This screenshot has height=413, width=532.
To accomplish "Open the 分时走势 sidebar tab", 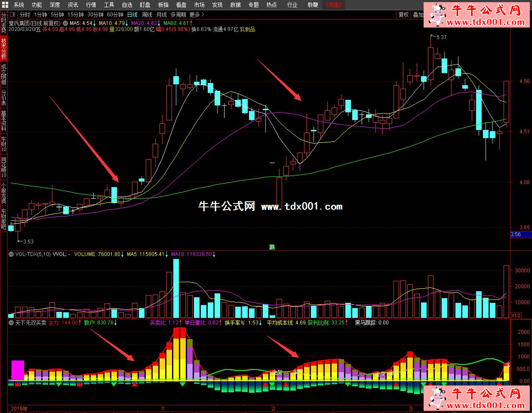I will coord(3,24).
